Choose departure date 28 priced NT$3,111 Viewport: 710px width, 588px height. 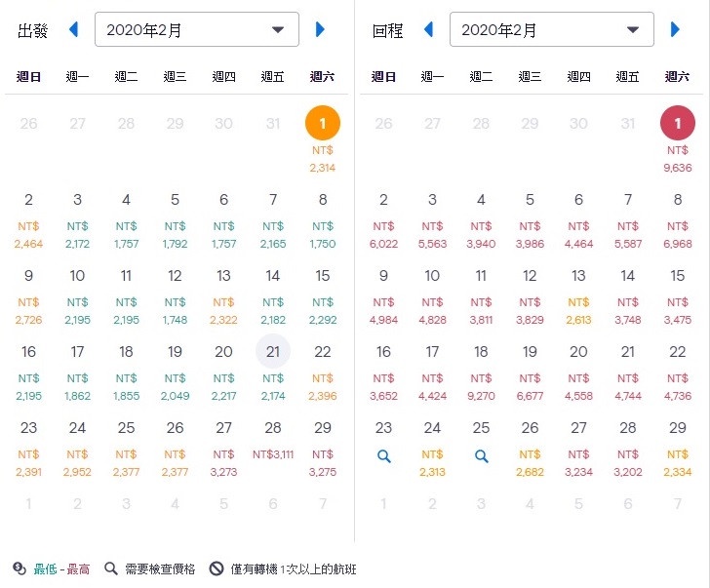click(x=273, y=442)
